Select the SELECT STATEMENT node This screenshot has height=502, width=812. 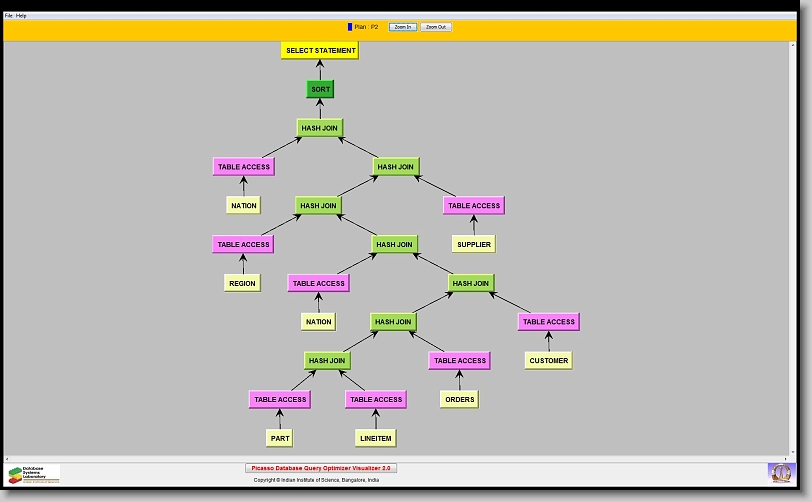pos(320,50)
